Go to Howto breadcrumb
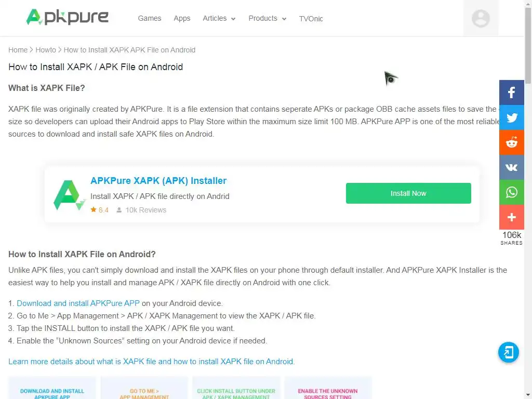This screenshot has height=399, width=532. point(46,50)
